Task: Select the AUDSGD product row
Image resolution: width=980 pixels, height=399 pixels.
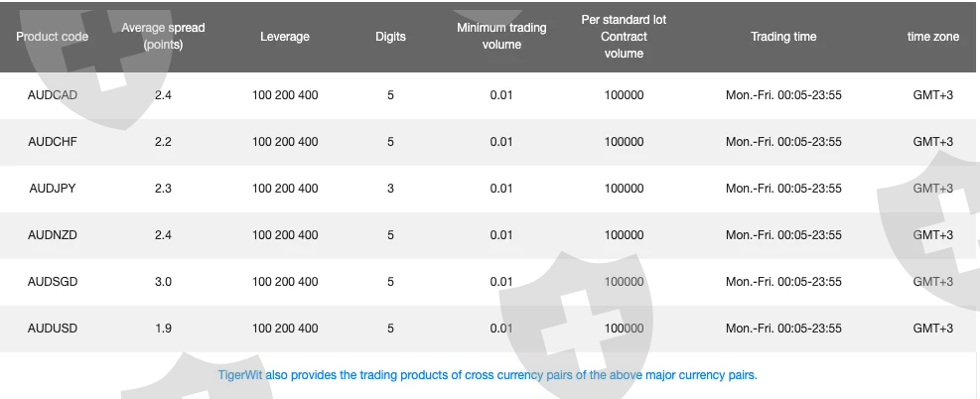Action: pyautogui.click(x=488, y=282)
